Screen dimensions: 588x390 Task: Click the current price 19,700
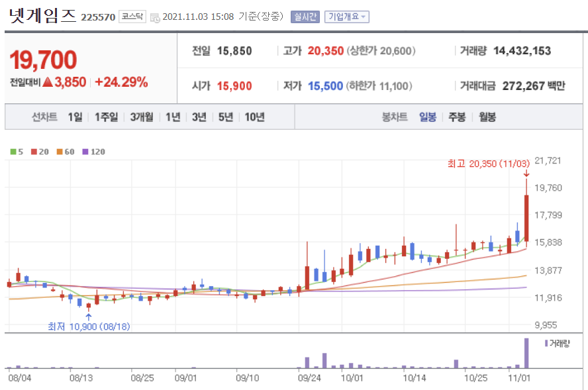44,60
